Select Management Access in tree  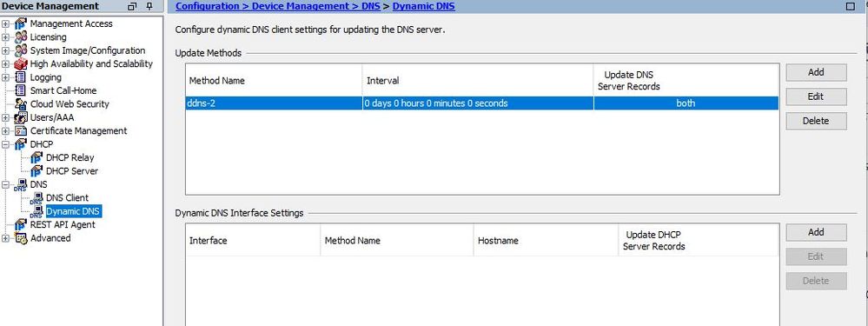click(x=71, y=23)
